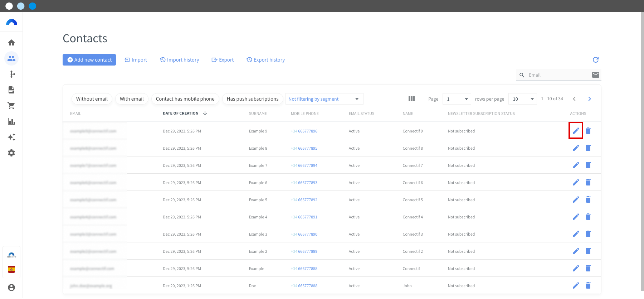Open Export history
The width and height of the screenshot is (644, 299).
point(265,60)
